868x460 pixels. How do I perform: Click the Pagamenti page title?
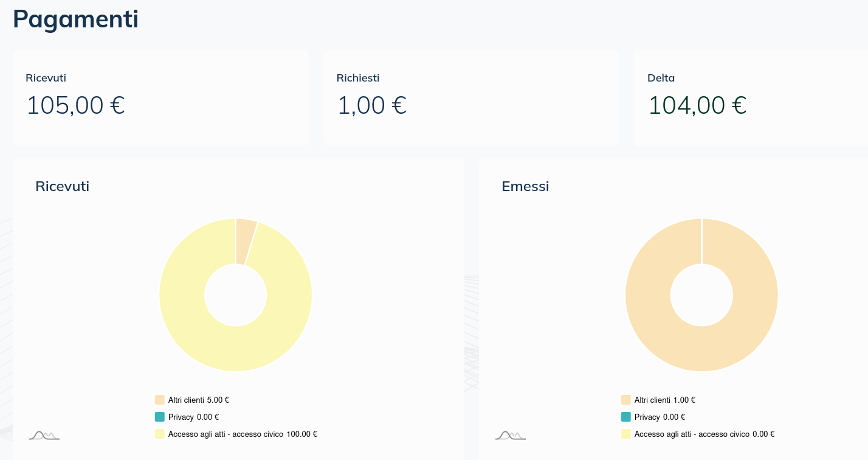pos(75,19)
